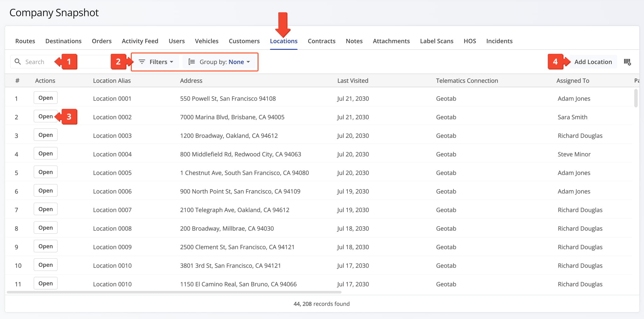Screen dimensions: 644x319
Task: Click the group-by list icon
Action: (x=192, y=62)
